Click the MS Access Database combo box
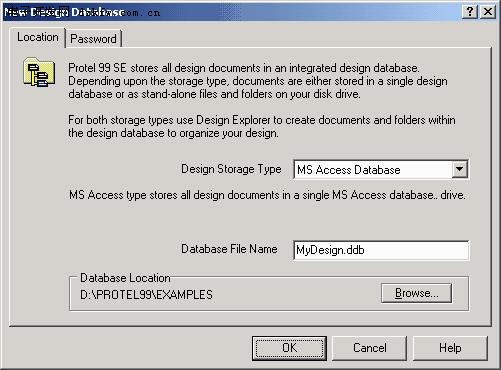The width and height of the screenshot is (501, 370). [381, 170]
